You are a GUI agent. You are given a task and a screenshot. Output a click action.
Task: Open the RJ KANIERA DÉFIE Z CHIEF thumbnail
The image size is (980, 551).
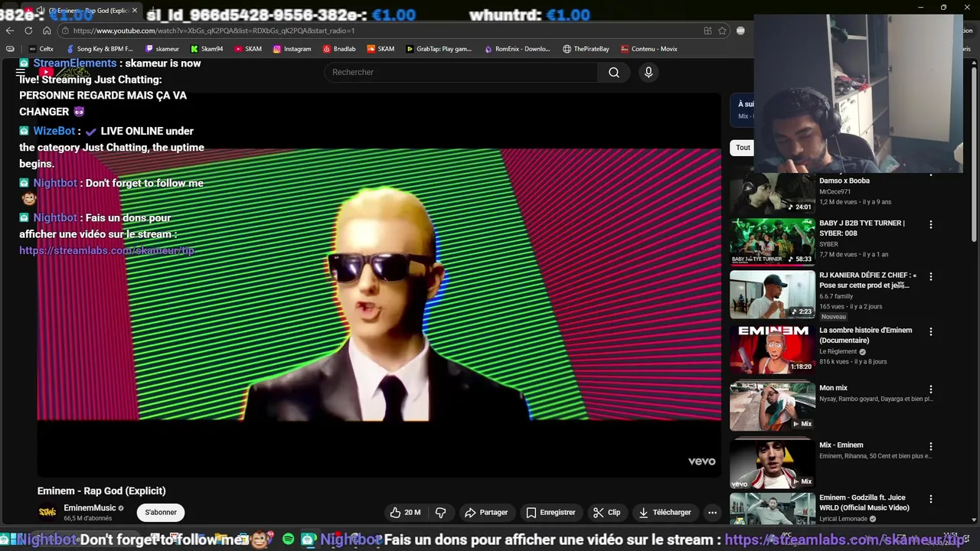(x=773, y=294)
